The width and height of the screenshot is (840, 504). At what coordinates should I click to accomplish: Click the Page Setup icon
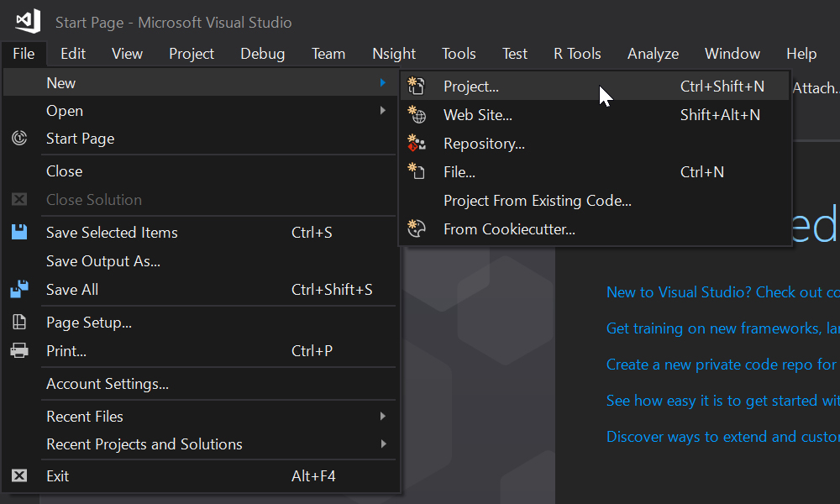pyautogui.click(x=19, y=322)
